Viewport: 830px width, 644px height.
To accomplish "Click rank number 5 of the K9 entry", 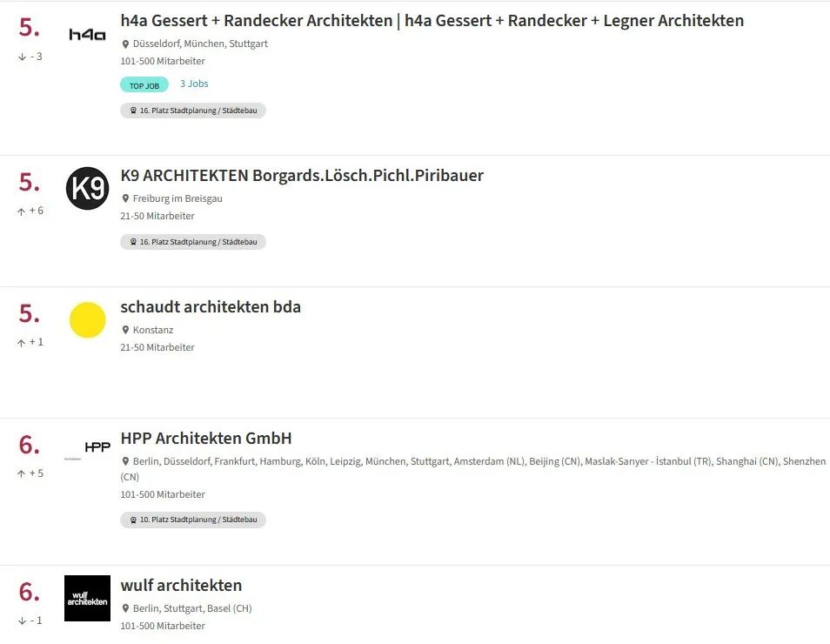I will click(29, 182).
